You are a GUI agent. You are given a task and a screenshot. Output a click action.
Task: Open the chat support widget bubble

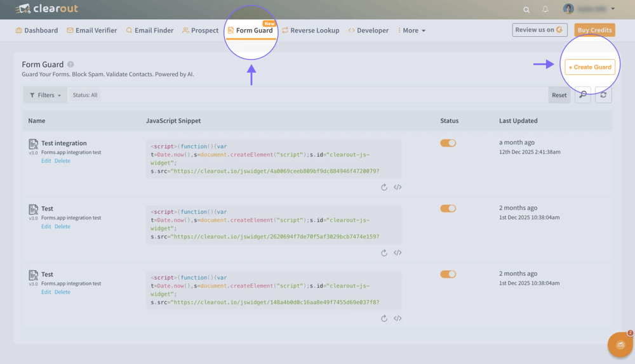[x=620, y=345]
